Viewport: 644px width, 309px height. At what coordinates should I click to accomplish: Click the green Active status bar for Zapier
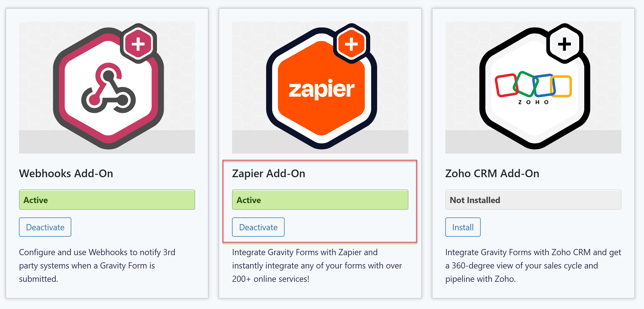(320, 200)
